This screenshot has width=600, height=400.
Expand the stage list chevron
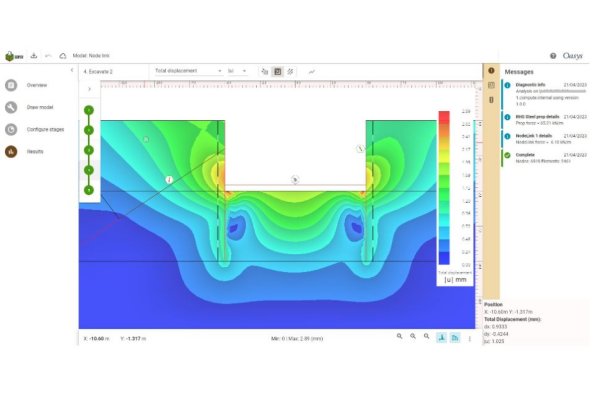[x=90, y=89]
